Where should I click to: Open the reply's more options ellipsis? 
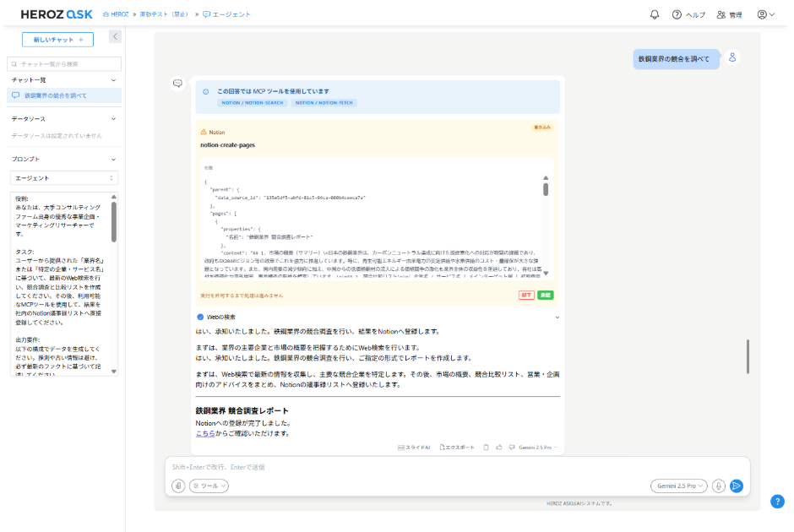tap(557, 448)
